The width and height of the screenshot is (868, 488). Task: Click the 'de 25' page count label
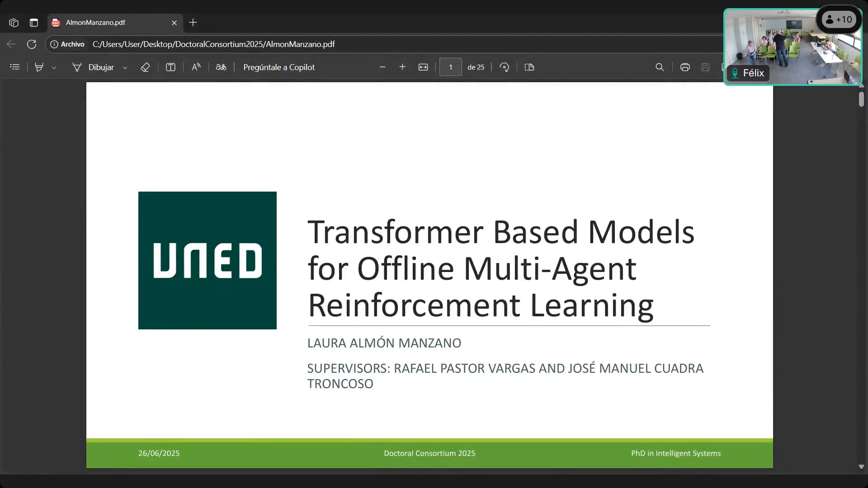coord(476,67)
